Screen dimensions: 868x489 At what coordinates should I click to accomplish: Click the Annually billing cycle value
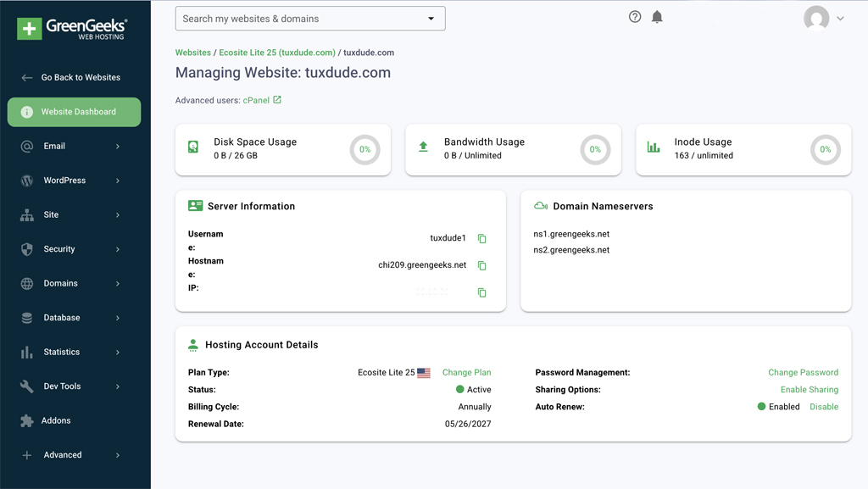tap(475, 407)
